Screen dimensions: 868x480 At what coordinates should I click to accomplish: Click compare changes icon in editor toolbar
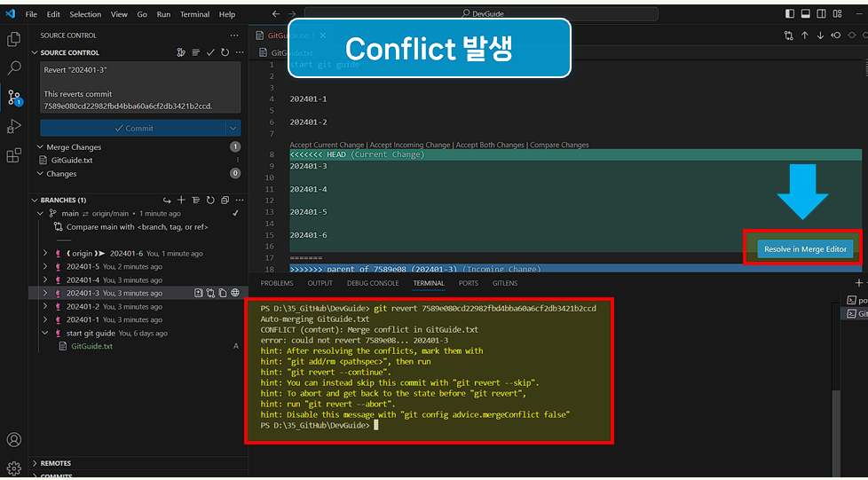click(x=788, y=35)
